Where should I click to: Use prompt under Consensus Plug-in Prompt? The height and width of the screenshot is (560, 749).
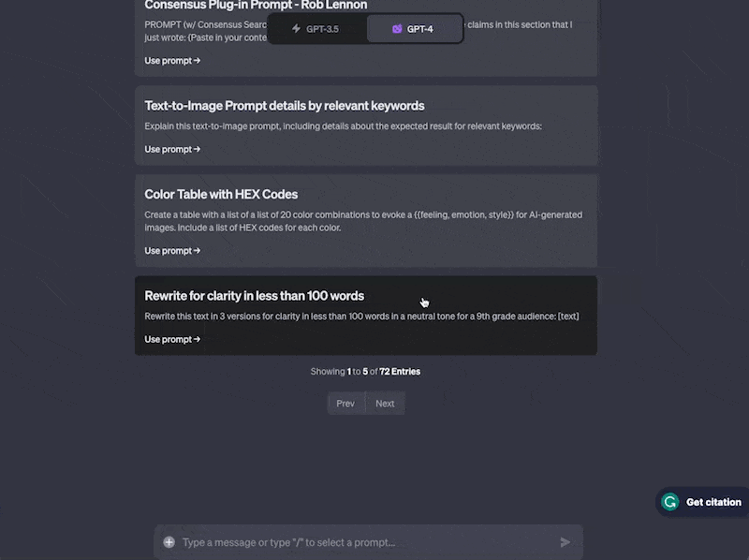(172, 61)
